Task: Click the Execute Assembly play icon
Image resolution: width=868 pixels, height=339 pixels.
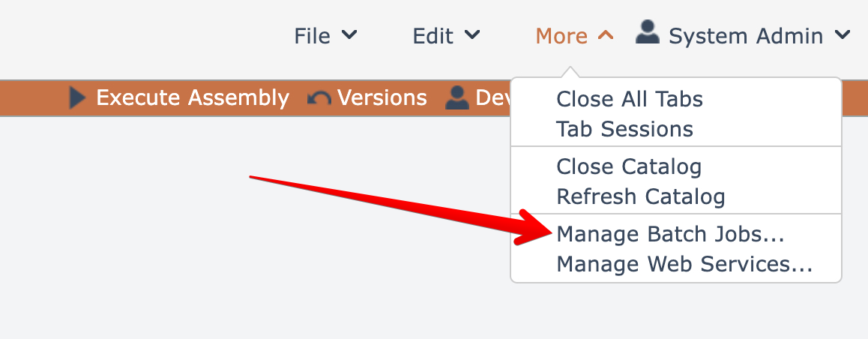Action: 77,98
